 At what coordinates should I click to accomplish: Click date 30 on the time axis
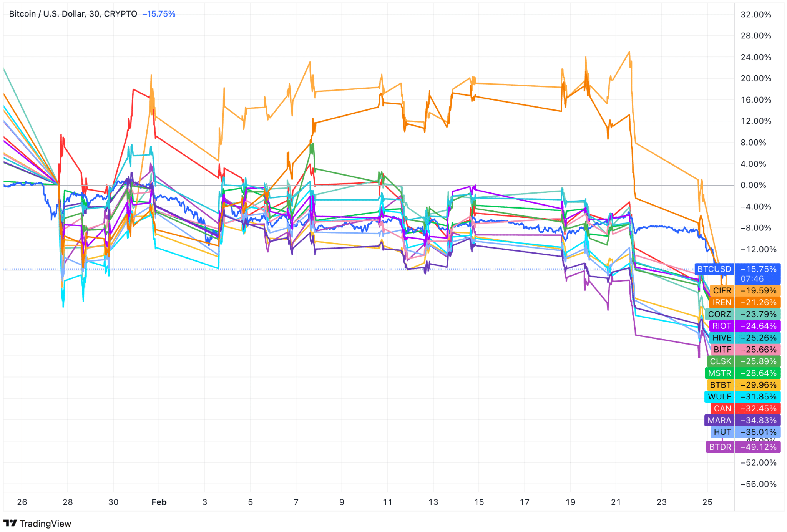click(x=113, y=502)
